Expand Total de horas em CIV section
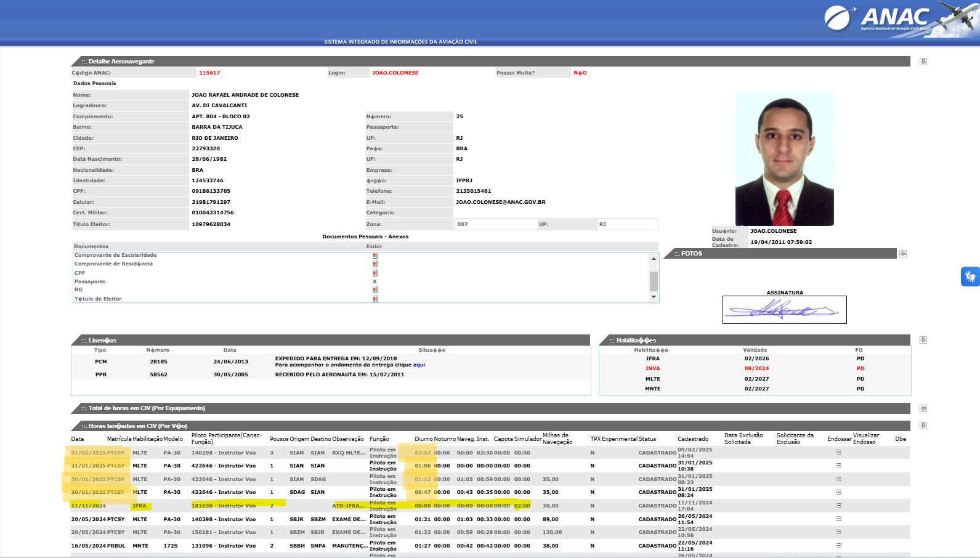Viewport: 980px width, 558px height. pyautogui.click(x=923, y=408)
